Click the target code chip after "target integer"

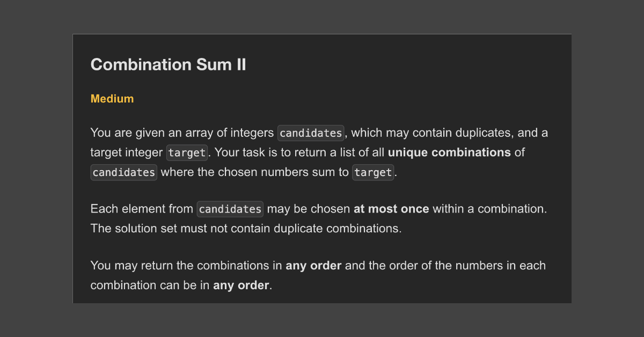(187, 152)
